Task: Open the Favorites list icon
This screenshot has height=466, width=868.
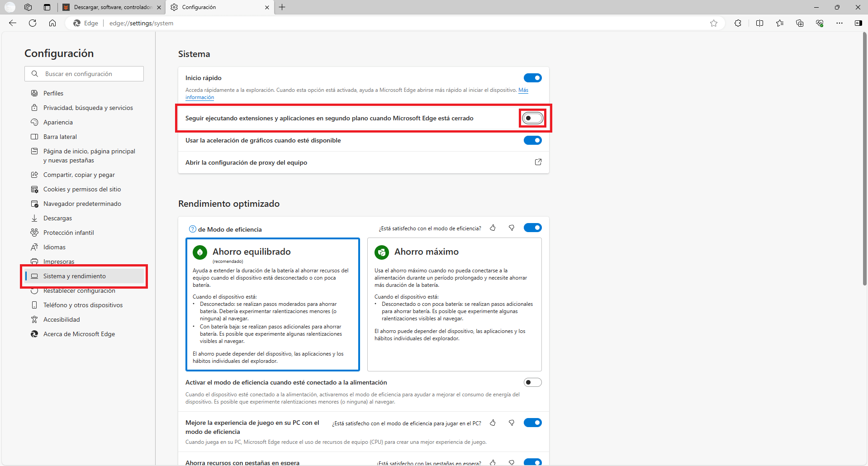Action: click(780, 23)
